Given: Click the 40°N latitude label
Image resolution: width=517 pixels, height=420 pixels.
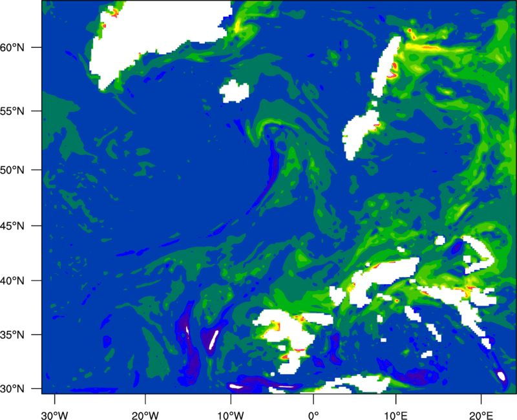Looking at the screenshot, I should coord(12,281).
